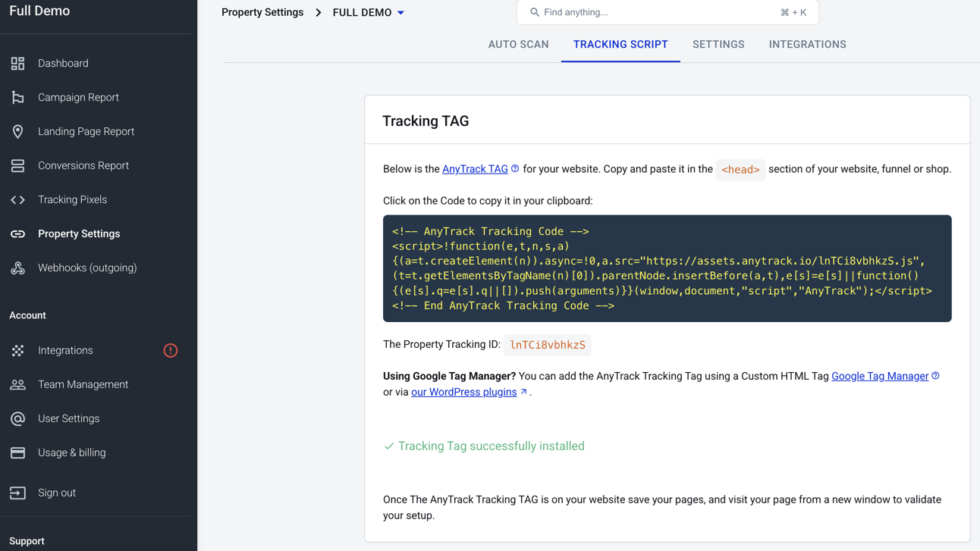Viewport: 980px width, 551px height.
Task: Click the search magnifier icon
Action: (535, 12)
